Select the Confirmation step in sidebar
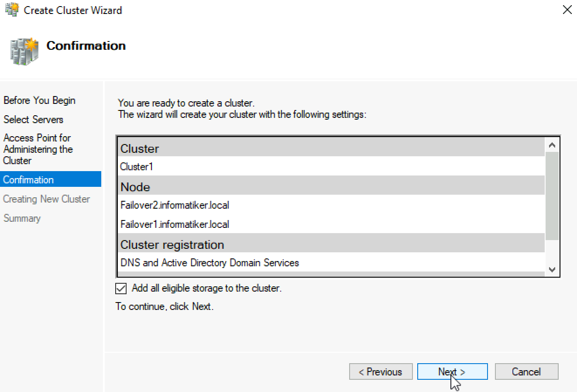 point(51,179)
